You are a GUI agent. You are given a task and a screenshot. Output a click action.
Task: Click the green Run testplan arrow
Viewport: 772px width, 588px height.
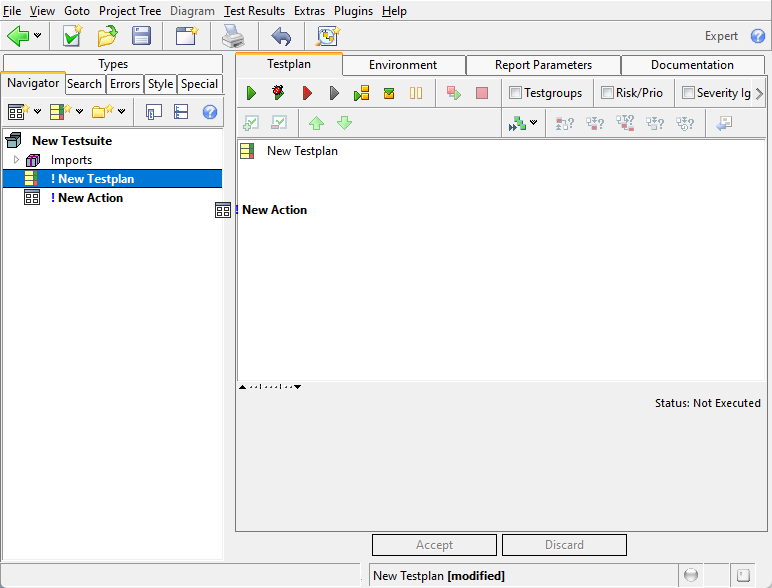tap(252, 93)
